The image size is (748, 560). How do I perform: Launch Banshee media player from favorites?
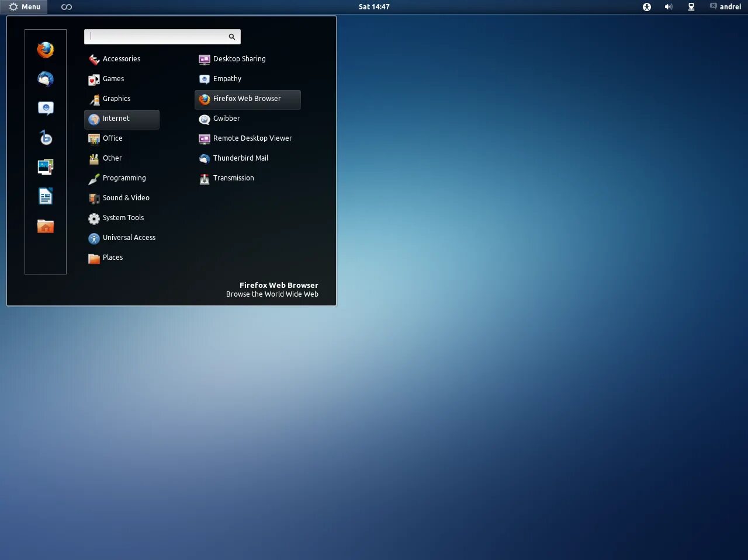46,138
